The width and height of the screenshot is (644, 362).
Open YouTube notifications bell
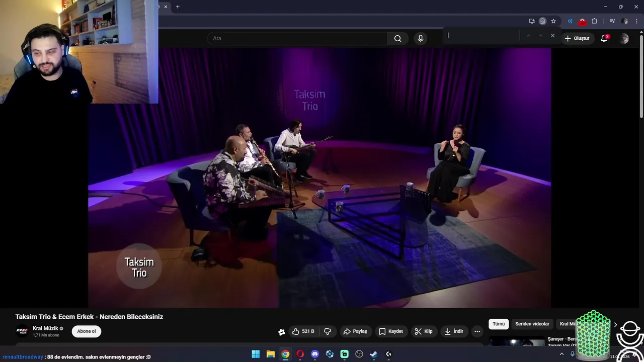pyautogui.click(x=605, y=39)
